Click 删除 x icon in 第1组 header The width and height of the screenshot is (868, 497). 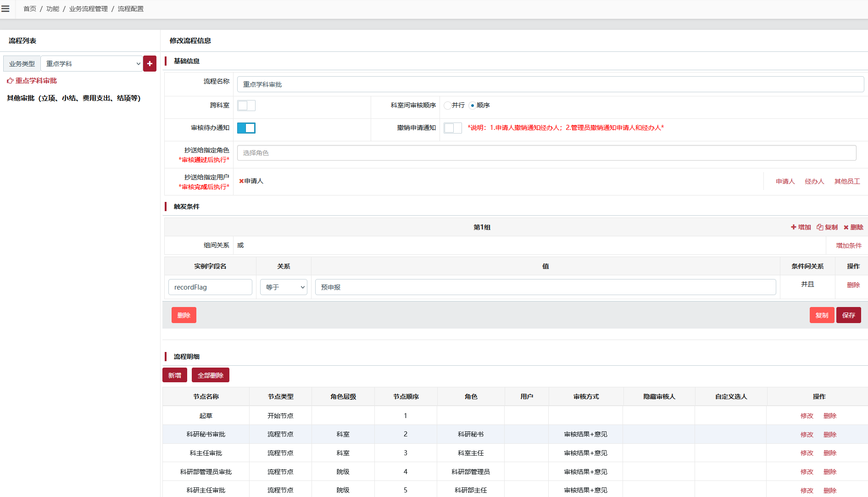pos(853,227)
